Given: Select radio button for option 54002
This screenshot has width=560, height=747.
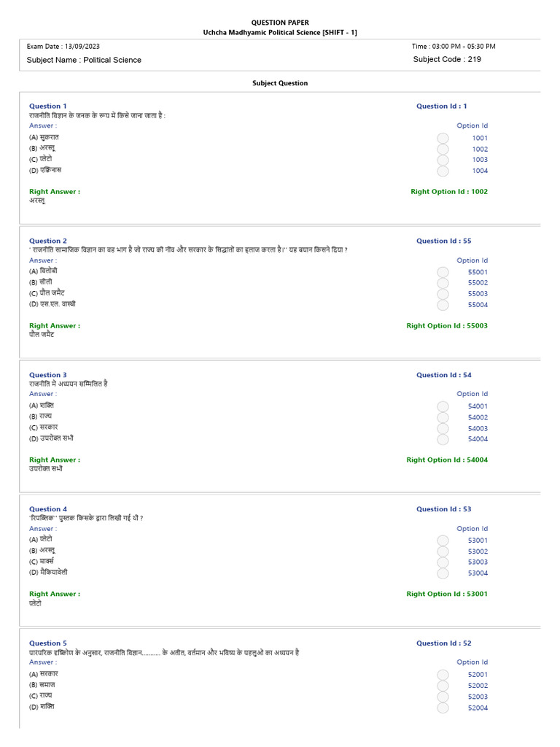Looking at the screenshot, I should (443, 417).
